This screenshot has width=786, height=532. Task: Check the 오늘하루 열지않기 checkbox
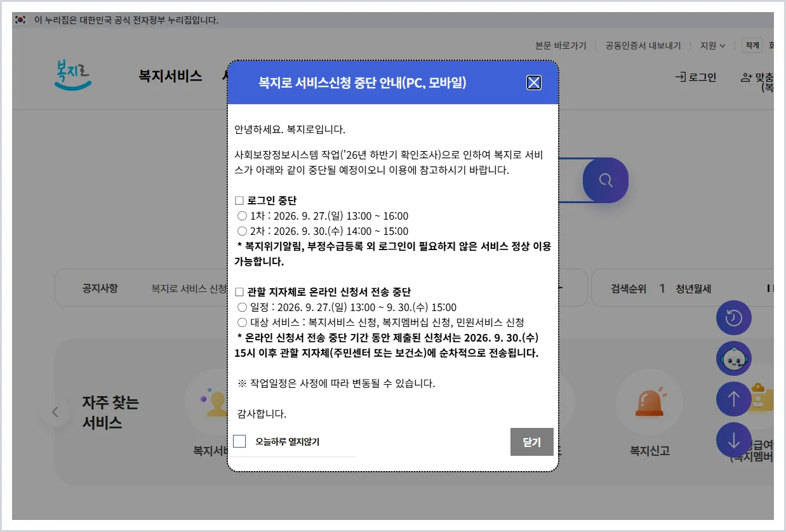239,441
